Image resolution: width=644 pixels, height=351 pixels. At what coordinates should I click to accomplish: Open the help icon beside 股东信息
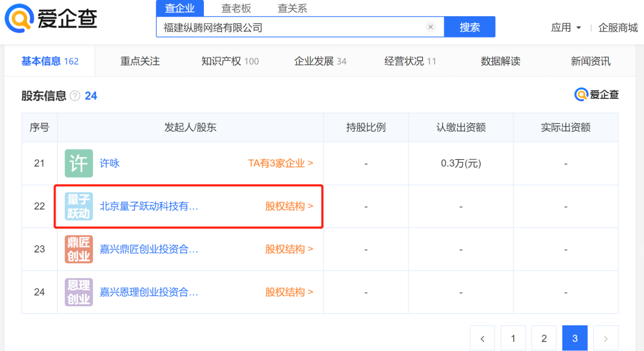click(x=73, y=95)
